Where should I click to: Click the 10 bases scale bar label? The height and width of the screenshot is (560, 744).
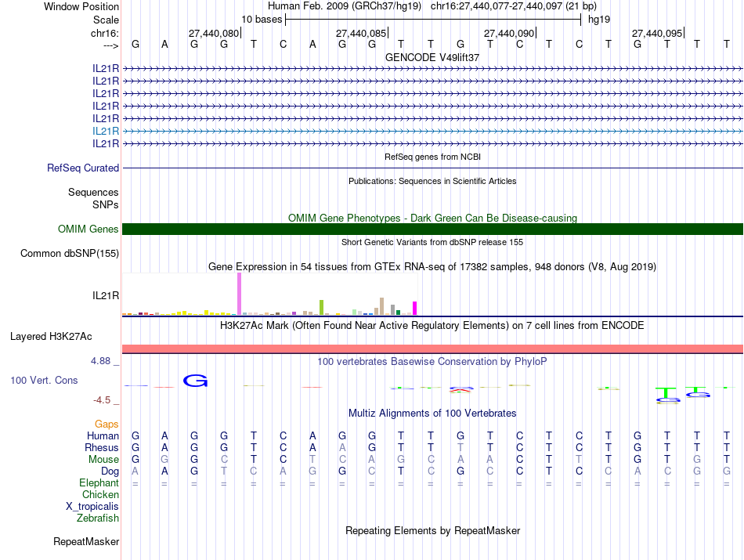point(262,20)
